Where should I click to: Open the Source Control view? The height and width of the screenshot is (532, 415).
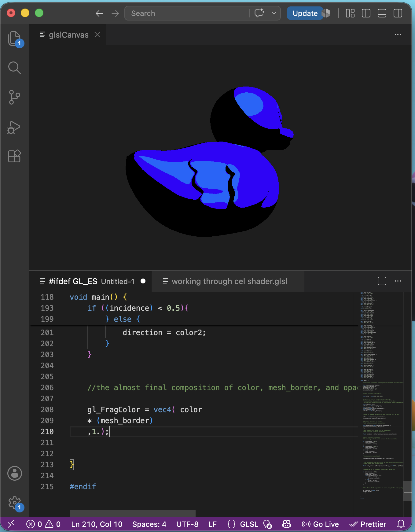[x=15, y=97]
